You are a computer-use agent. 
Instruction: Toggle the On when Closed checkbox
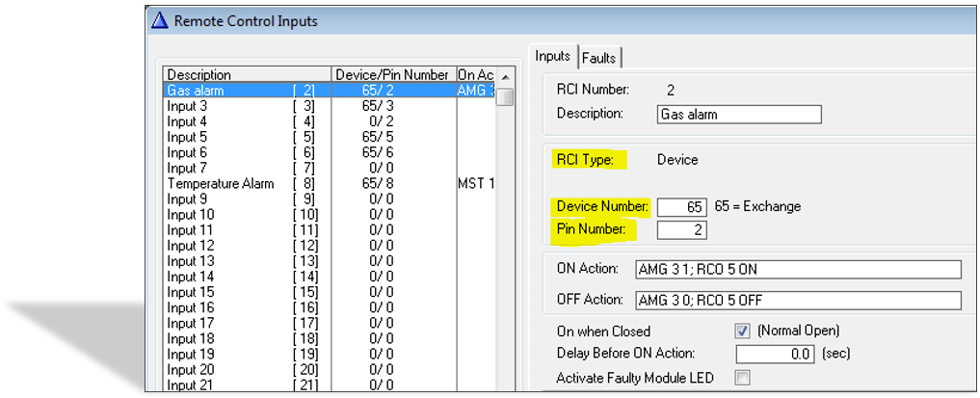(742, 331)
